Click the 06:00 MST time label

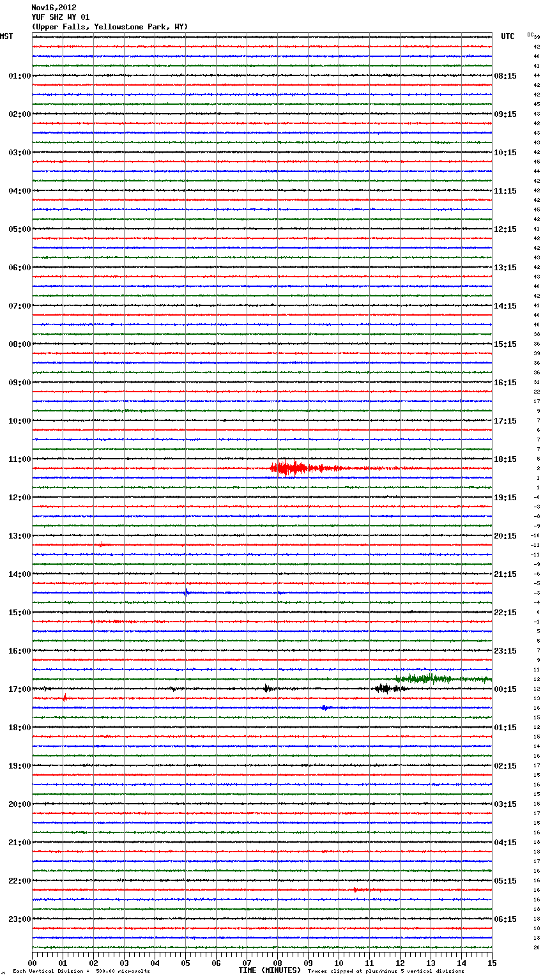[x=20, y=268]
